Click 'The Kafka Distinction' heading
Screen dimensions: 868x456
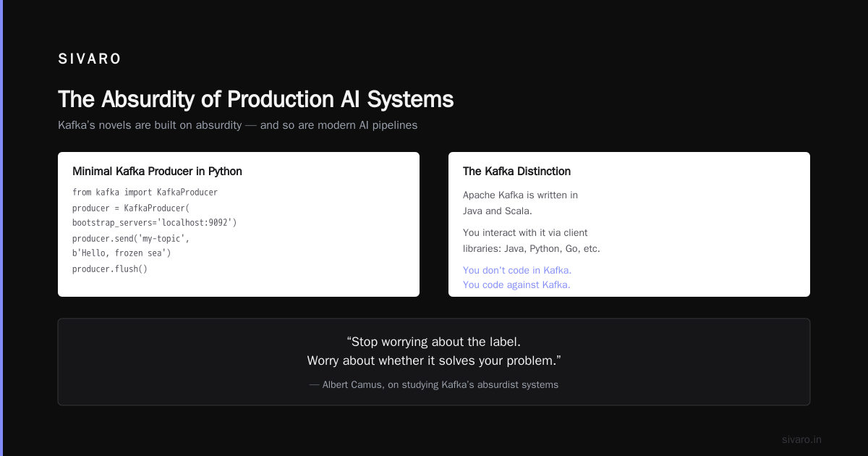coord(516,172)
